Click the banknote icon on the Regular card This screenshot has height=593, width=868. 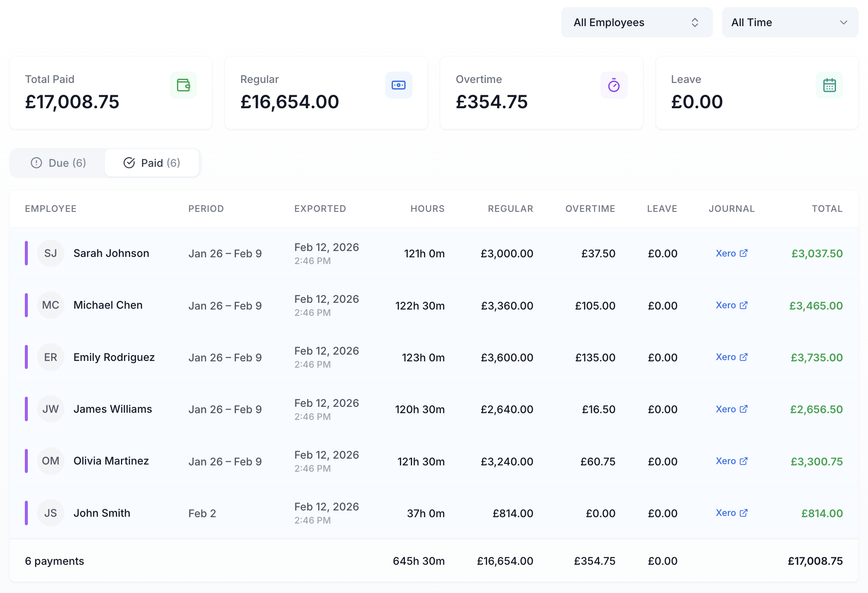pyautogui.click(x=399, y=85)
